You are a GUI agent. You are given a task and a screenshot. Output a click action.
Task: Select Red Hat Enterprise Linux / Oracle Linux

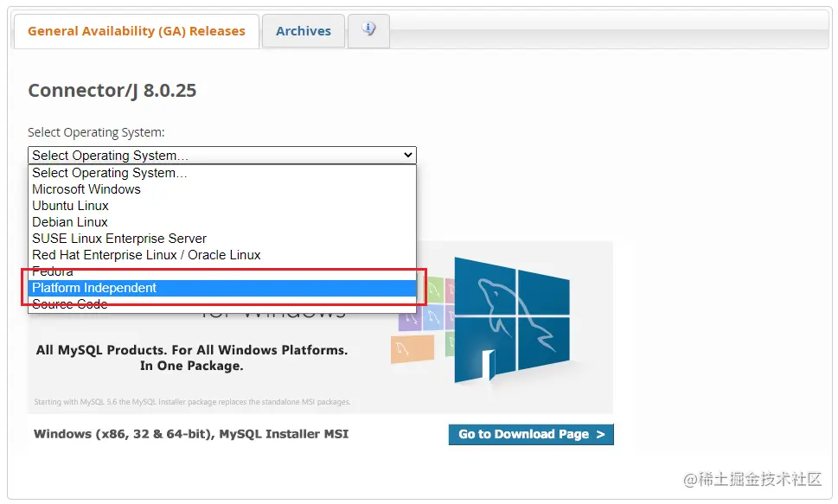221,255
